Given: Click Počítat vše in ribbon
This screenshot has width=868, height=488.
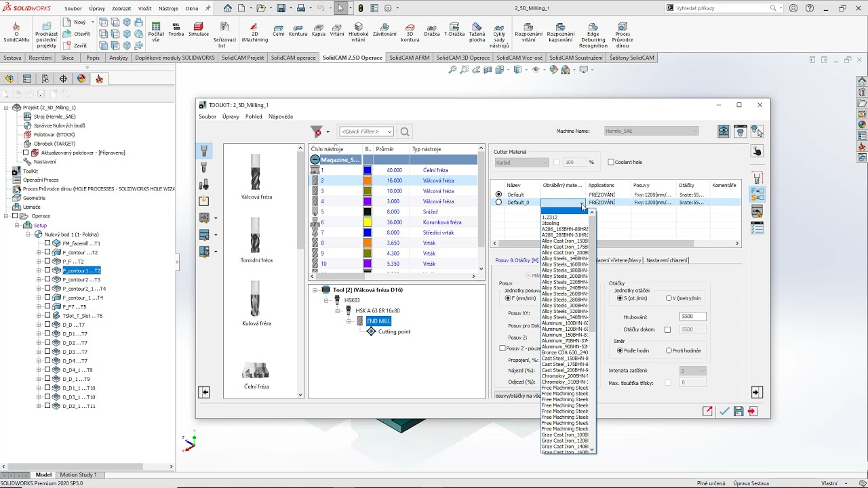Looking at the screenshot, I should [x=156, y=33].
